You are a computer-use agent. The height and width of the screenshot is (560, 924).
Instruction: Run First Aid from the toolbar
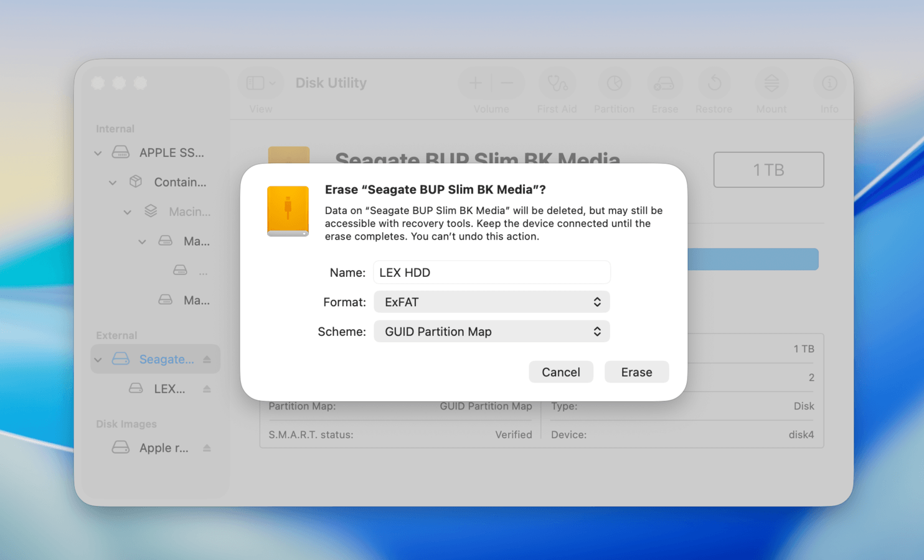(x=557, y=83)
